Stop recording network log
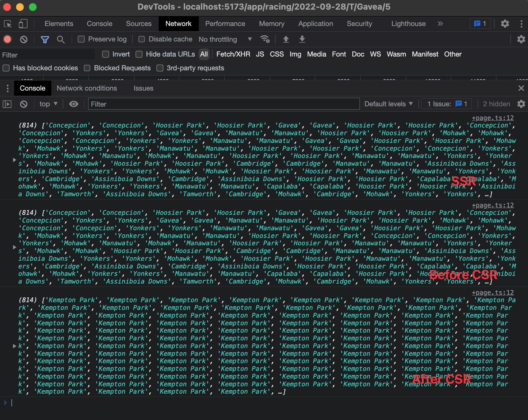This screenshot has width=528, height=420. click(7, 39)
